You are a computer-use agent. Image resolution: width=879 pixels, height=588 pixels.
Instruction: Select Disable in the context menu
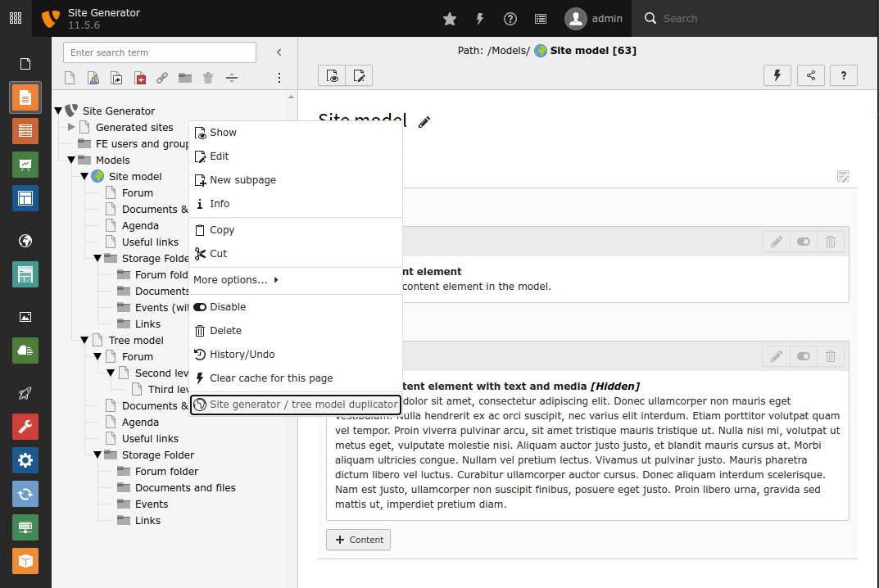[x=227, y=307]
